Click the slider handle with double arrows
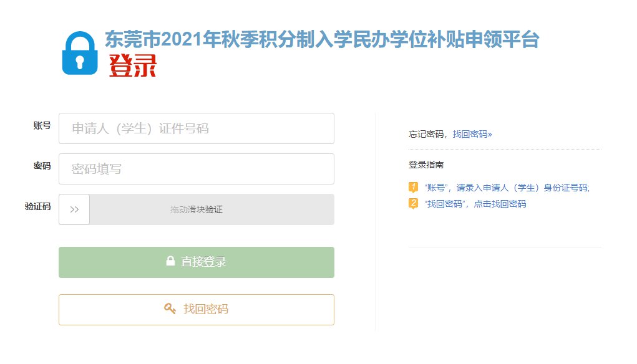 point(74,209)
